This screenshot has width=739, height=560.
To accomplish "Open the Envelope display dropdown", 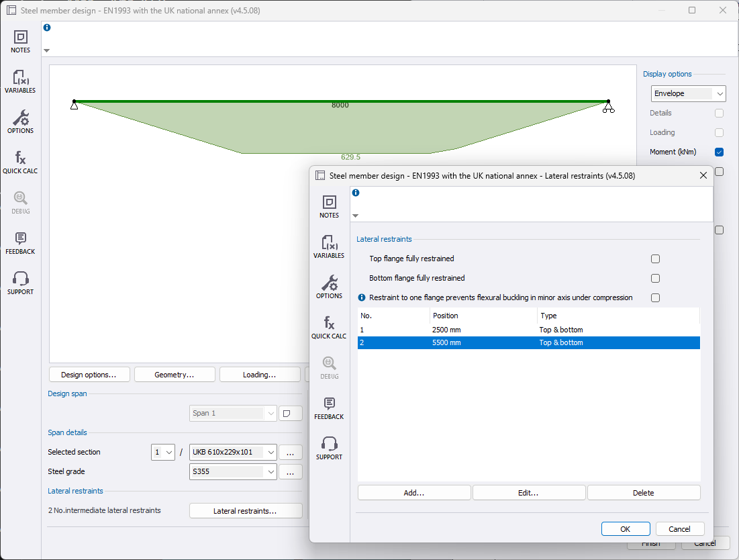I will pyautogui.click(x=688, y=93).
